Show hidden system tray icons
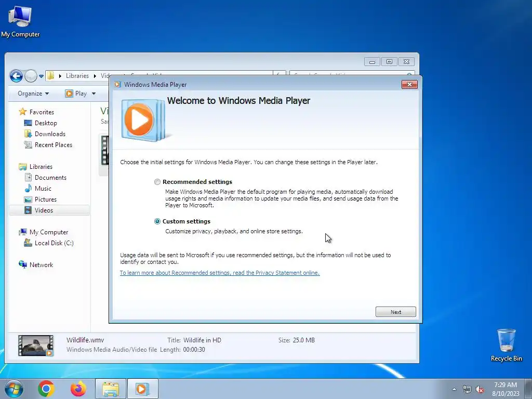532x399 pixels. click(x=454, y=389)
